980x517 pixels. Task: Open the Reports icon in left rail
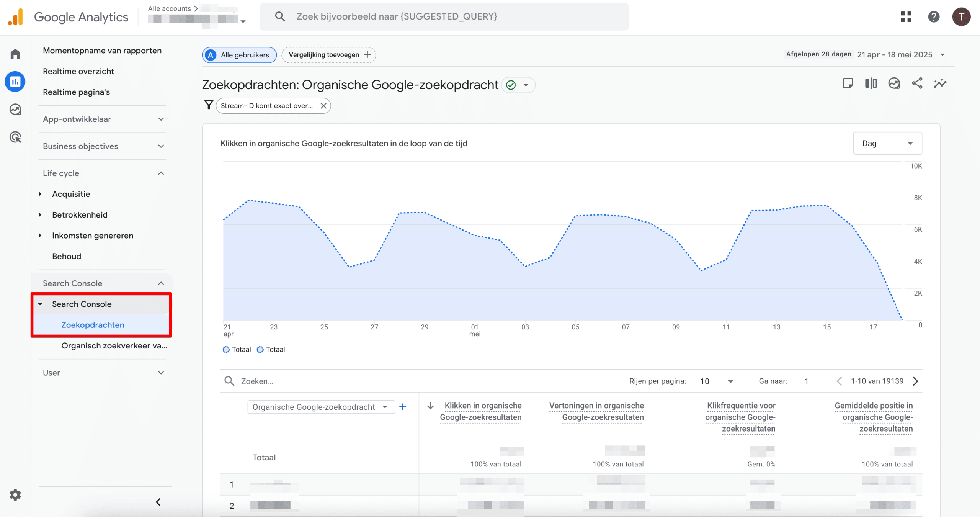tap(15, 82)
